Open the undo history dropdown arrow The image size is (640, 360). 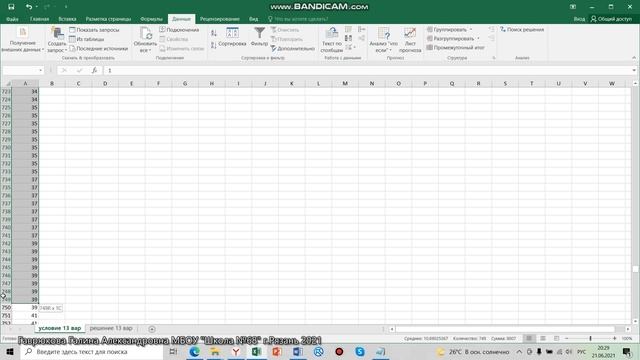[x=36, y=7]
